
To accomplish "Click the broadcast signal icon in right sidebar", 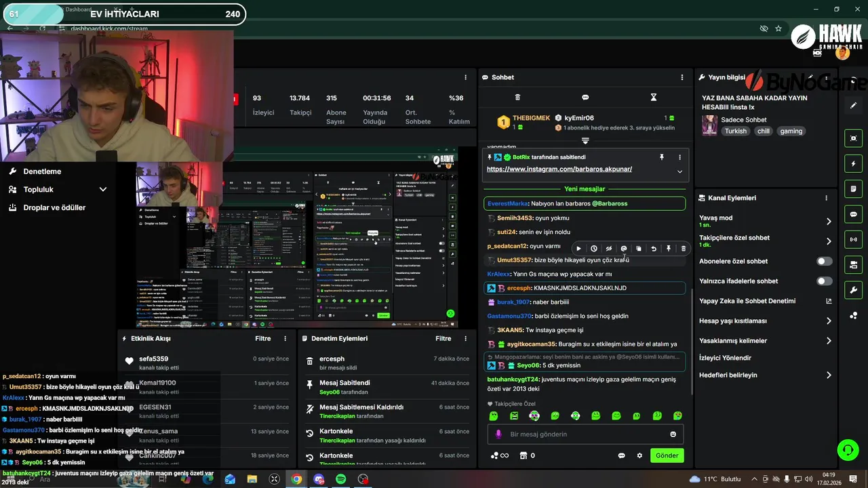I will pyautogui.click(x=854, y=239).
